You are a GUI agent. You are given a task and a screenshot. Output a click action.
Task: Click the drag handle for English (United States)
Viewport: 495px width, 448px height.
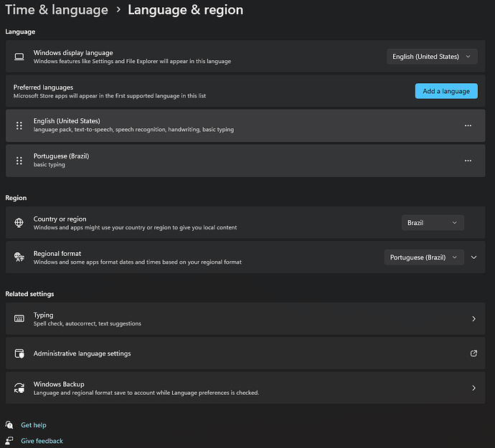pyautogui.click(x=19, y=125)
